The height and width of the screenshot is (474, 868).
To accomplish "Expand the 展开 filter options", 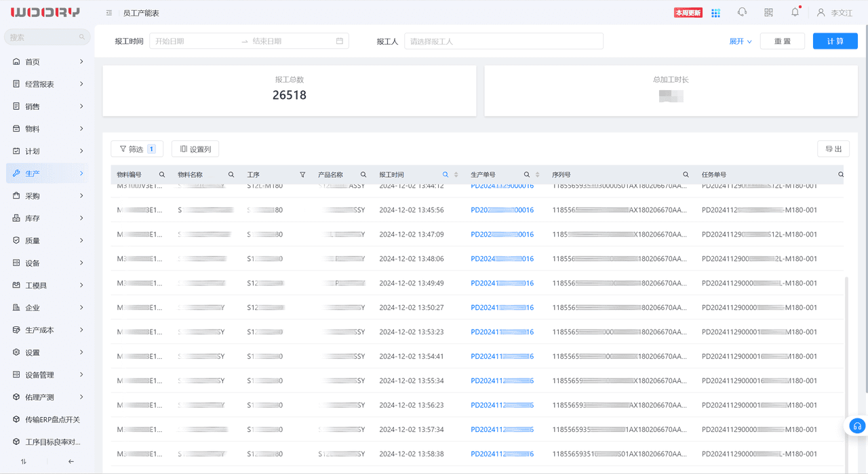I will coord(741,41).
